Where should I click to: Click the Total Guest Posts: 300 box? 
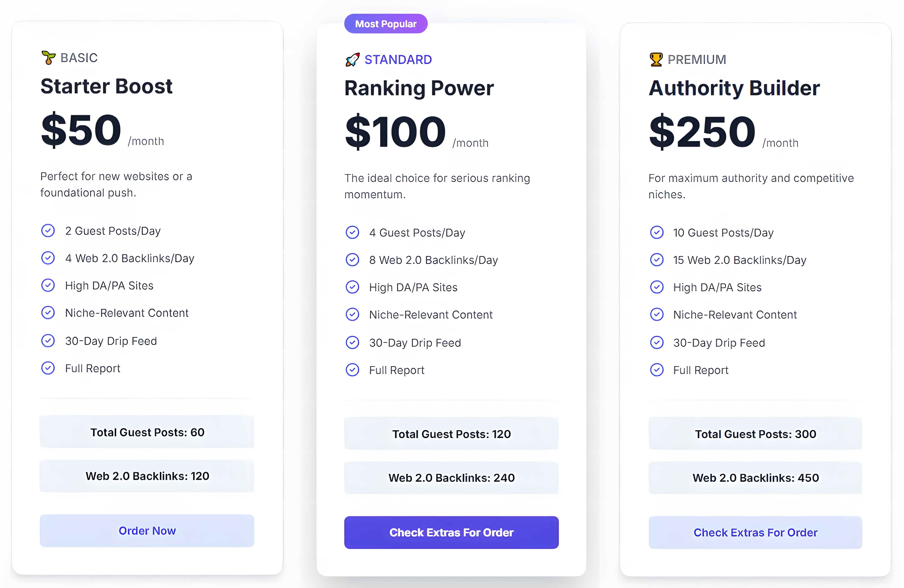click(755, 434)
